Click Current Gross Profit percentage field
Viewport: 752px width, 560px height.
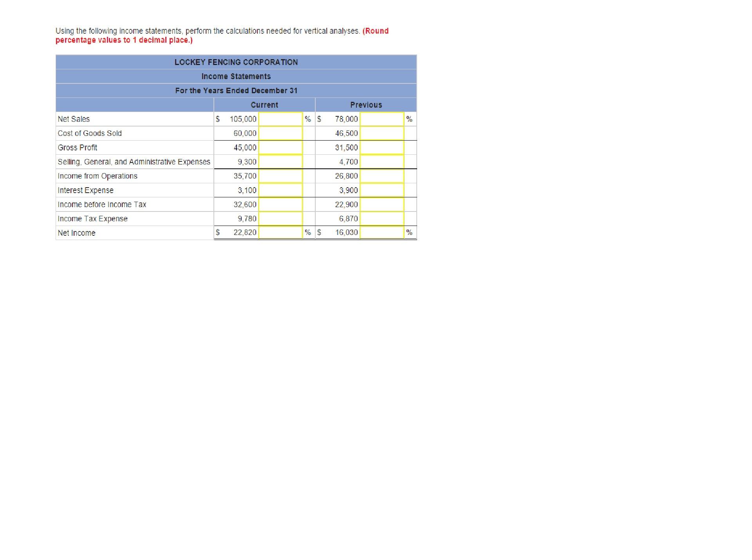click(280, 148)
